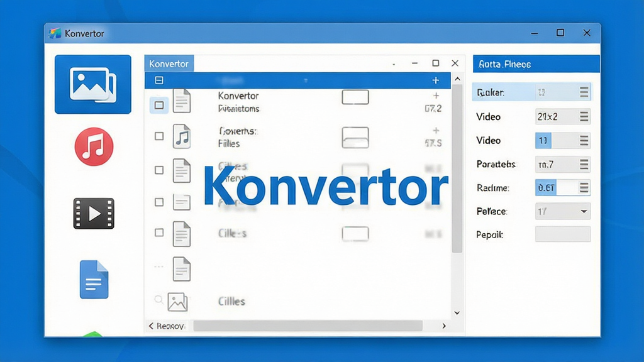Click the preview box on the audio row

click(355, 137)
